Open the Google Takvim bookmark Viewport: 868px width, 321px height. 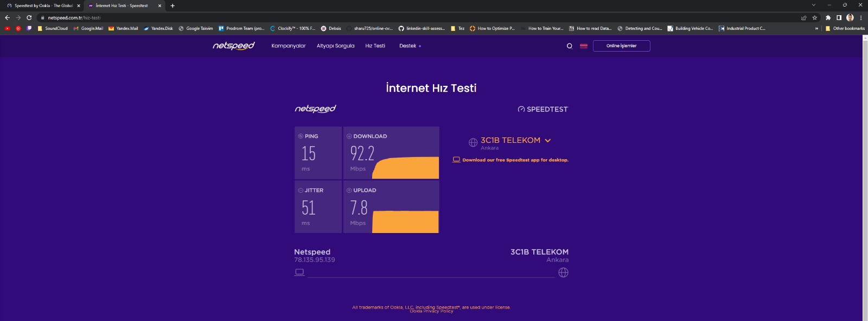tap(195, 28)
